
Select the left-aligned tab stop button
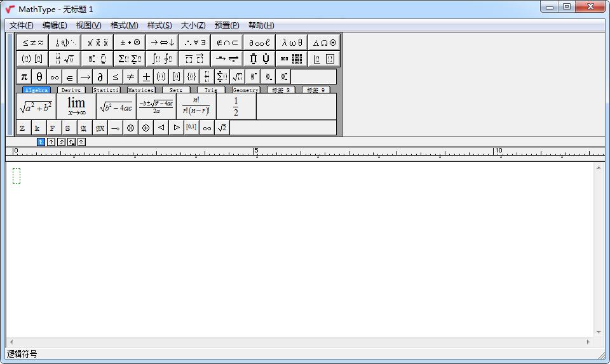click(41, 142)
